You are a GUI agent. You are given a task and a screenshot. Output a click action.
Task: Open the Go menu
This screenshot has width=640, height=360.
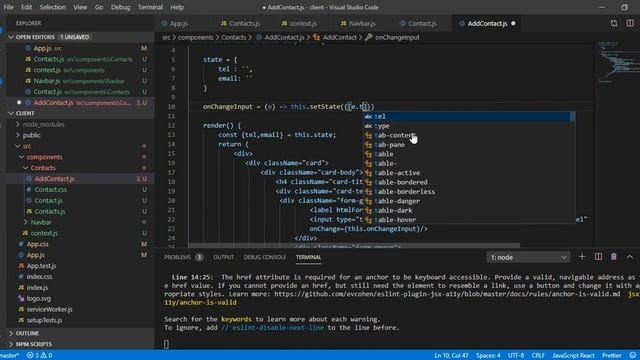pos(99,7)
